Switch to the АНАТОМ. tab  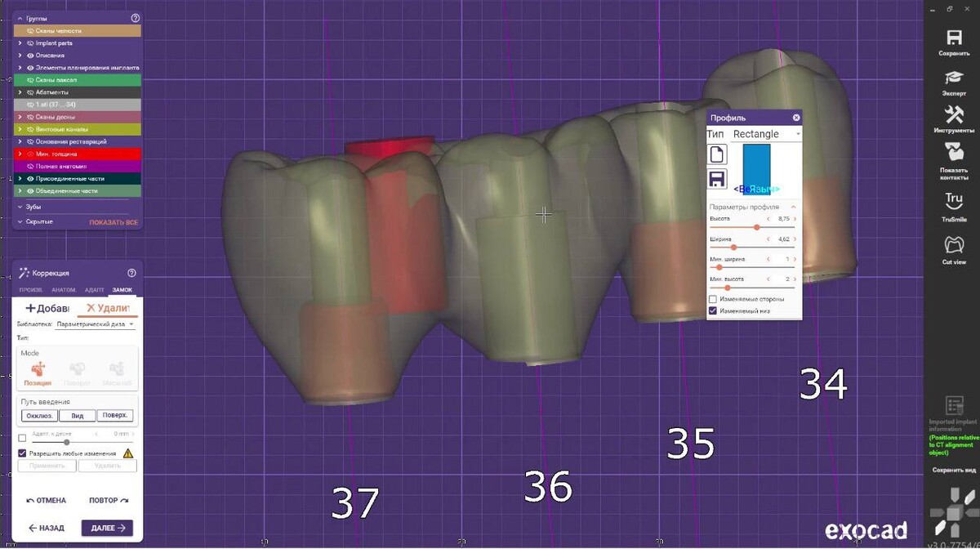(x=64, y=290)
